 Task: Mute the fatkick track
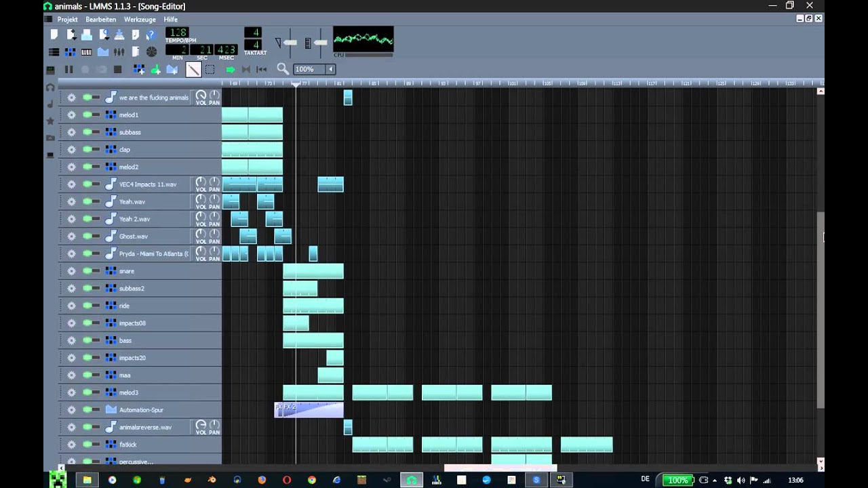coord(87,444)
